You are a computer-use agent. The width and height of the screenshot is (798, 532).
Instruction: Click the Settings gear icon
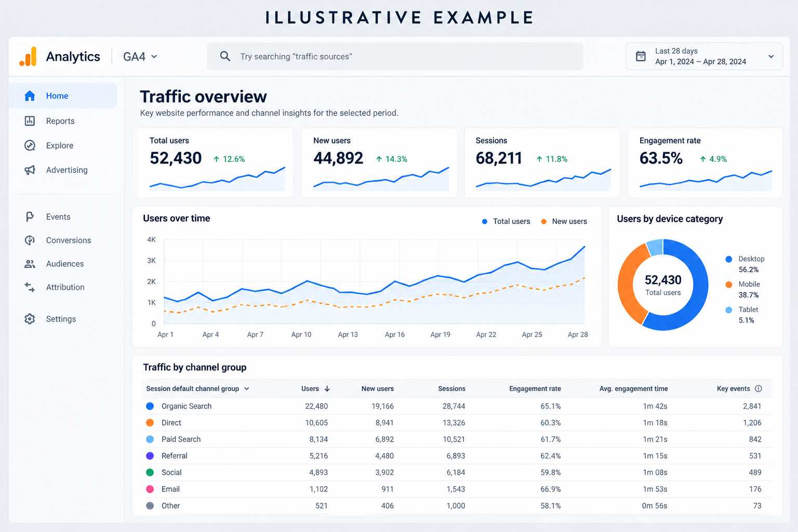pos(30,319)
